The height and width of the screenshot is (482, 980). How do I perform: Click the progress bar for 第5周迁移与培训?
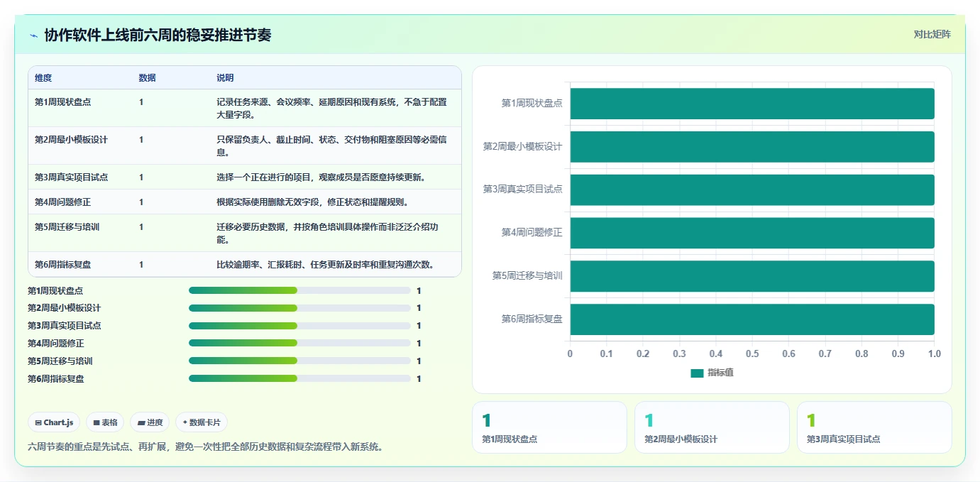(299, 361)
